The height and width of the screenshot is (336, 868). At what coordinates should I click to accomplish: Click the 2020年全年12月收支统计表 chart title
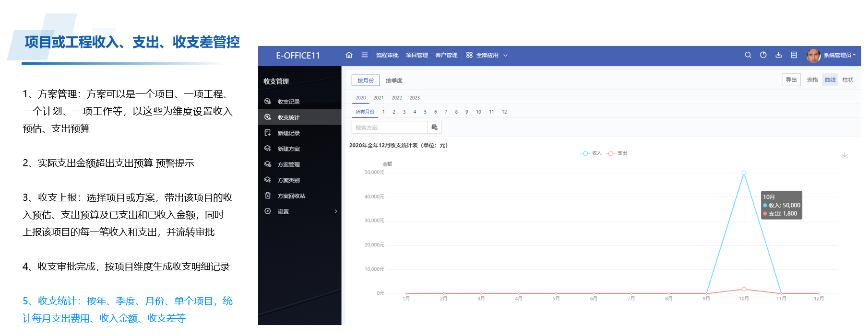click(x=398, y=145)
